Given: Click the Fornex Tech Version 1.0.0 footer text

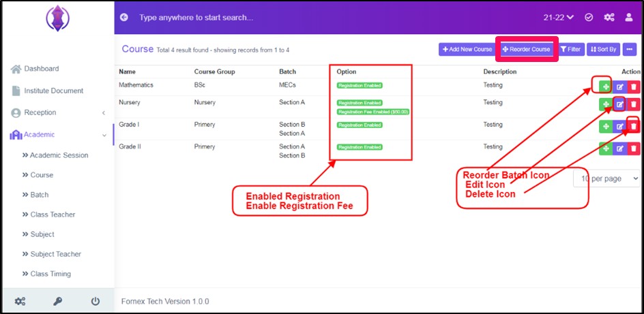Looking at the screenshot, I should 165,301.
